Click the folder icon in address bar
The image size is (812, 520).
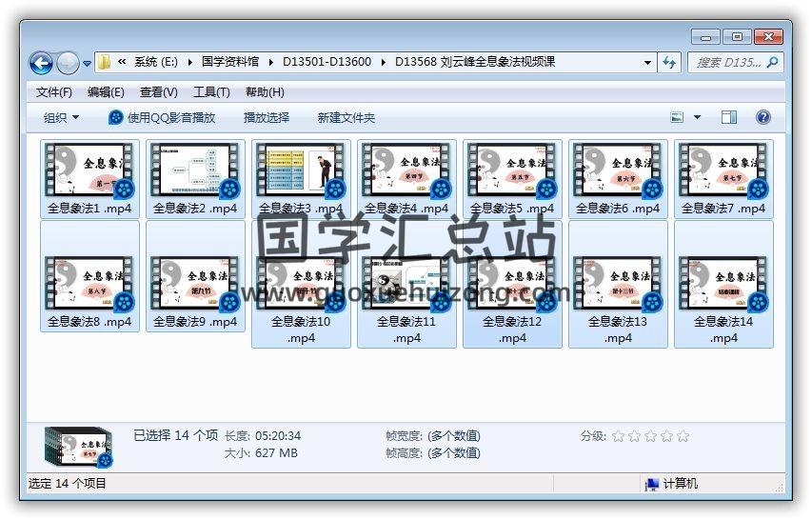pos(104,62)
